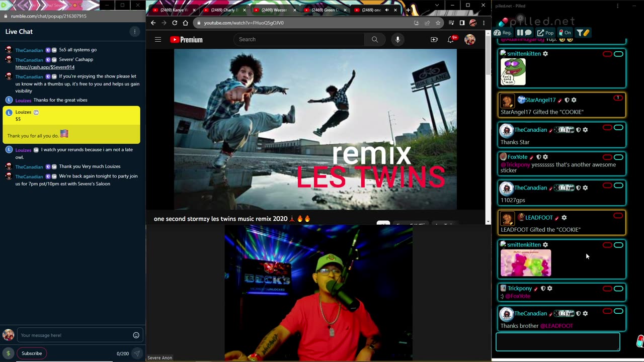Click the install app icon in address bar
Viewport: 644px width, 362px height.
pos(416,23)
